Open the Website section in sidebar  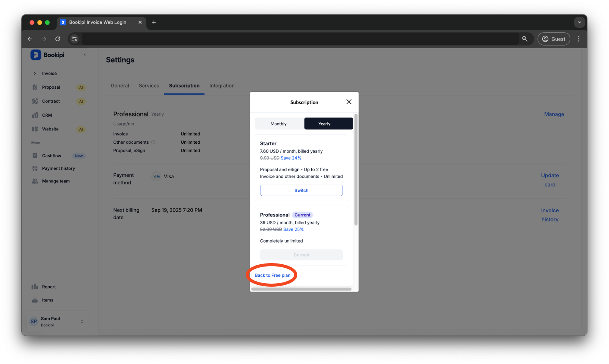point(35,129)
